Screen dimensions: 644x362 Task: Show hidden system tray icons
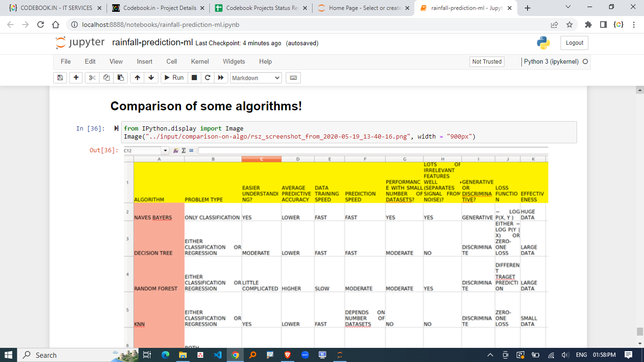pos(490,355)
